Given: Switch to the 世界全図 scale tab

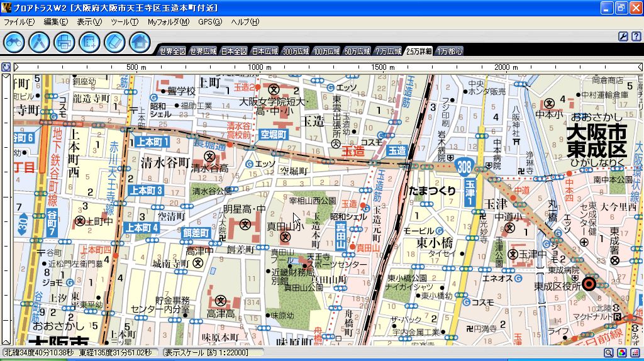Looking at the screenshot, I should [172, 52].
